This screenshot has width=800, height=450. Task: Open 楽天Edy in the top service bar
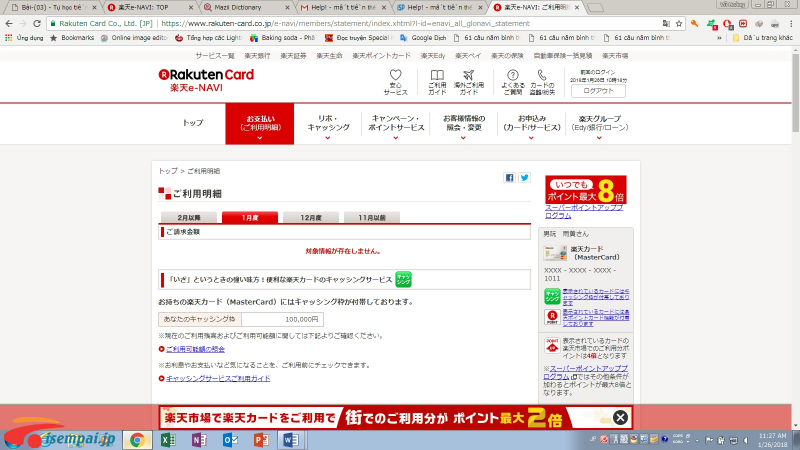[x=433, y=56]
